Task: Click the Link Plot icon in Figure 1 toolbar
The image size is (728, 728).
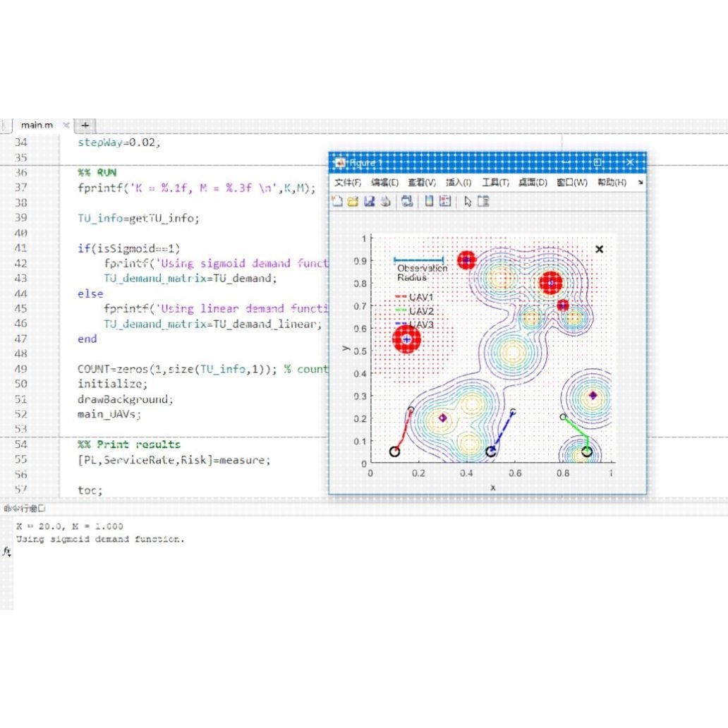Action: 407,201
